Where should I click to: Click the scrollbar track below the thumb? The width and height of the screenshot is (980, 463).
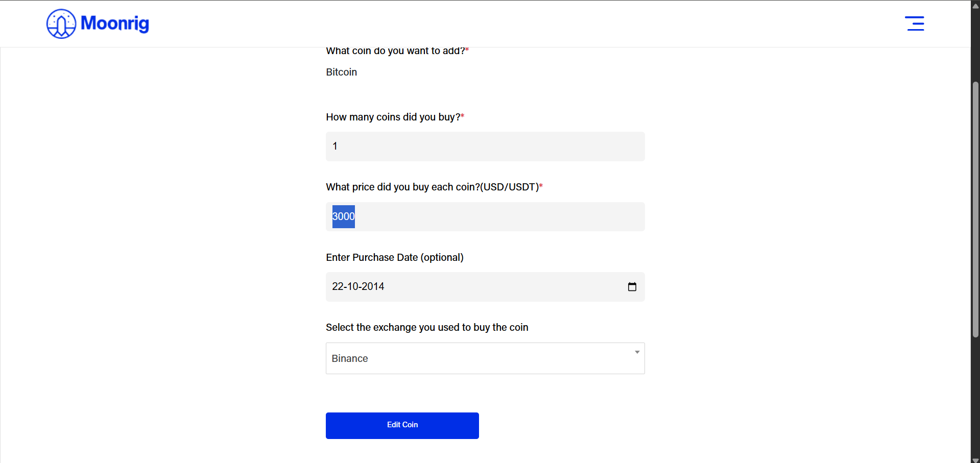975,397
